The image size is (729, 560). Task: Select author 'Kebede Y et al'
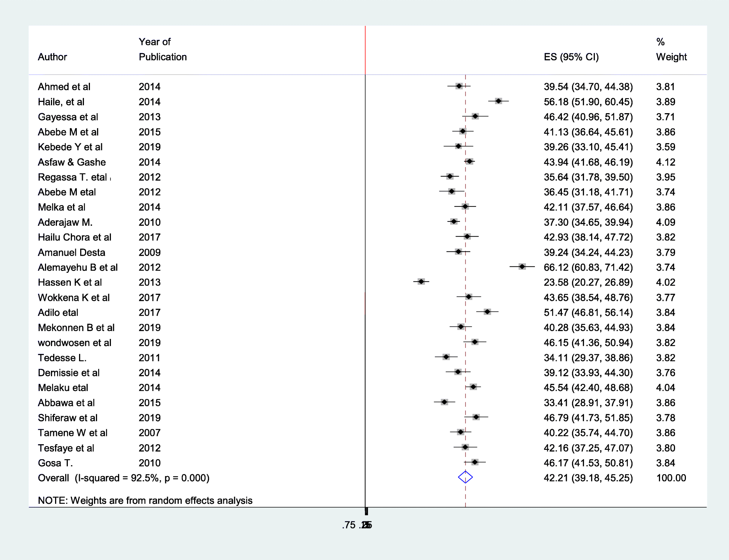pyautogui.click(x=70, y=147)
